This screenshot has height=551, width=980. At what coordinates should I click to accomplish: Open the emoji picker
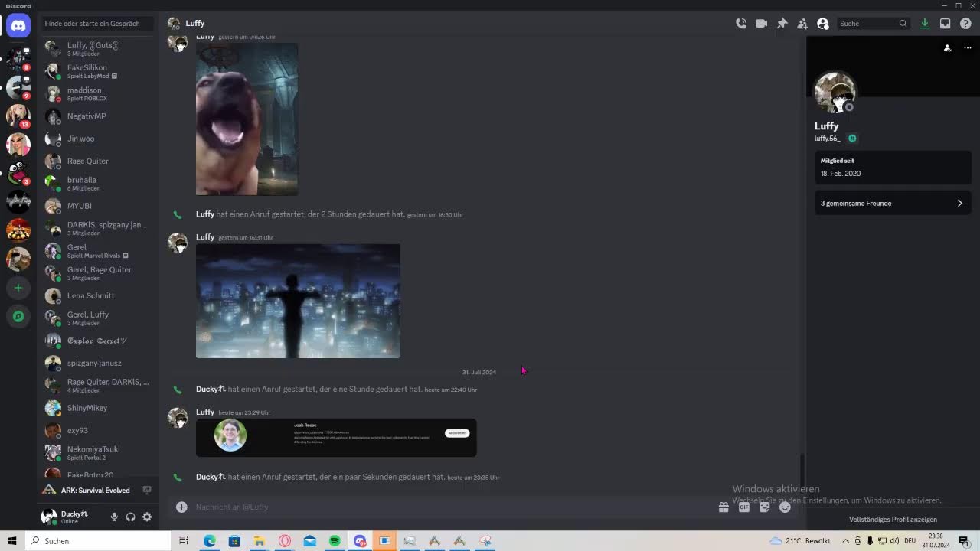point(785,507)
